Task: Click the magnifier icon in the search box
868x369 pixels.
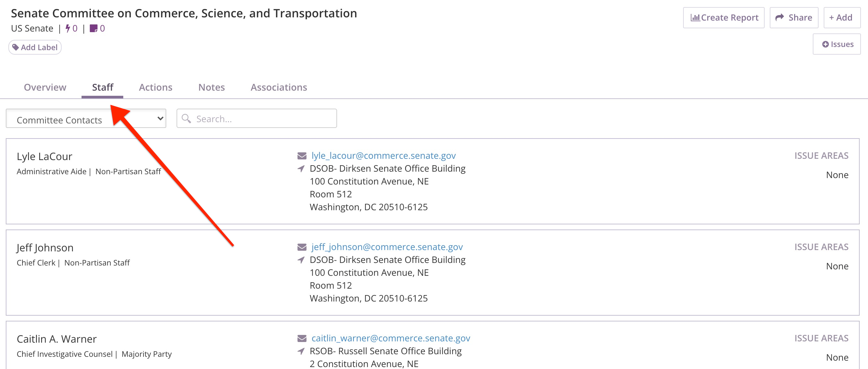Action: (186, 119)
